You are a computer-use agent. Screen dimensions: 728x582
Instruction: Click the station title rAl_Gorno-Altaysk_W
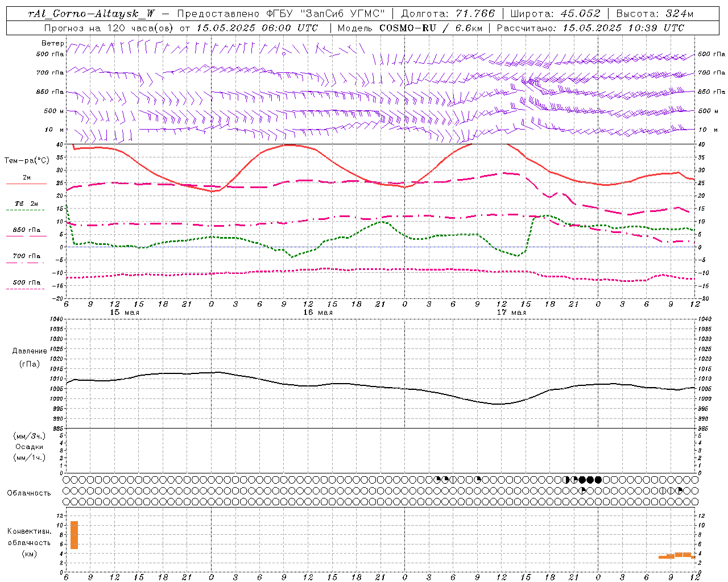(92, 14)
